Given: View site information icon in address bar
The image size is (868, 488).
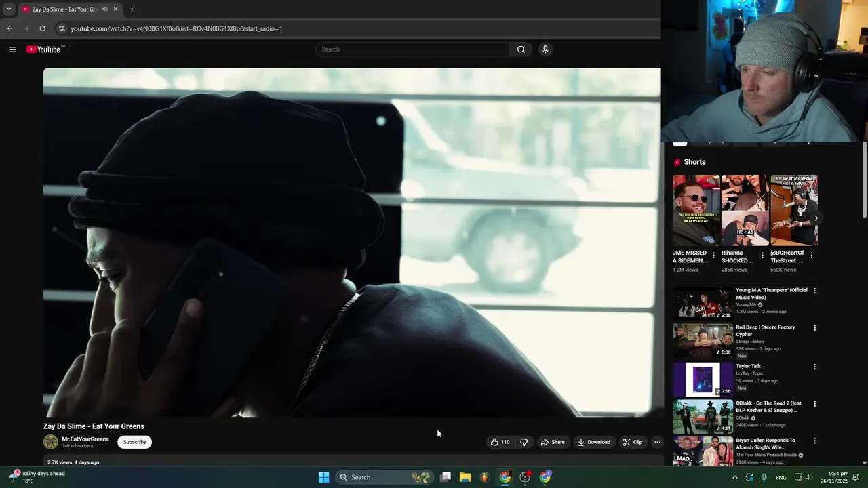Looking at the screenshot, I should coord(62,28).
